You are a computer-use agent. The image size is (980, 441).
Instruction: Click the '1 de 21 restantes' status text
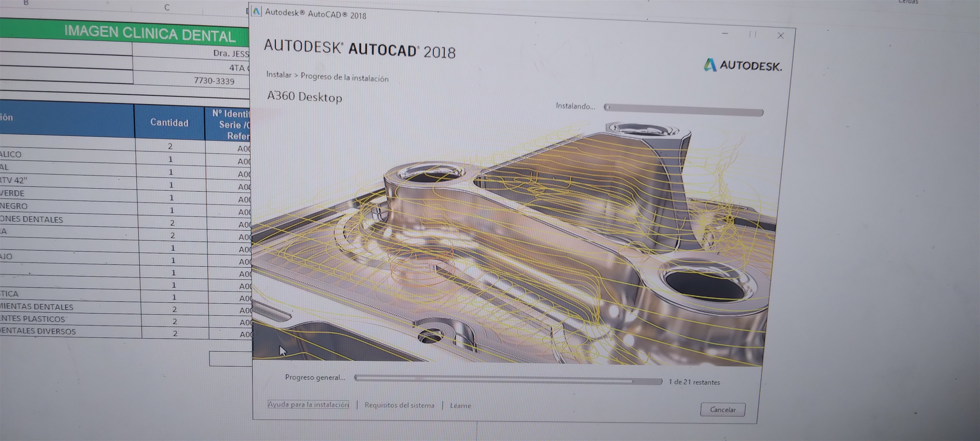(694, 382)
